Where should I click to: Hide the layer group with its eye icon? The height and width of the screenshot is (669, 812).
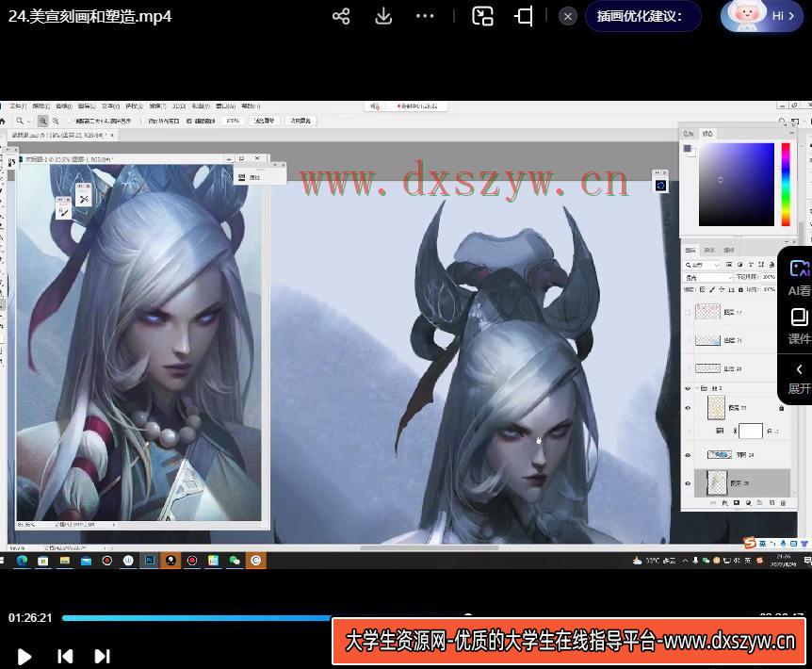click(688, 388)
